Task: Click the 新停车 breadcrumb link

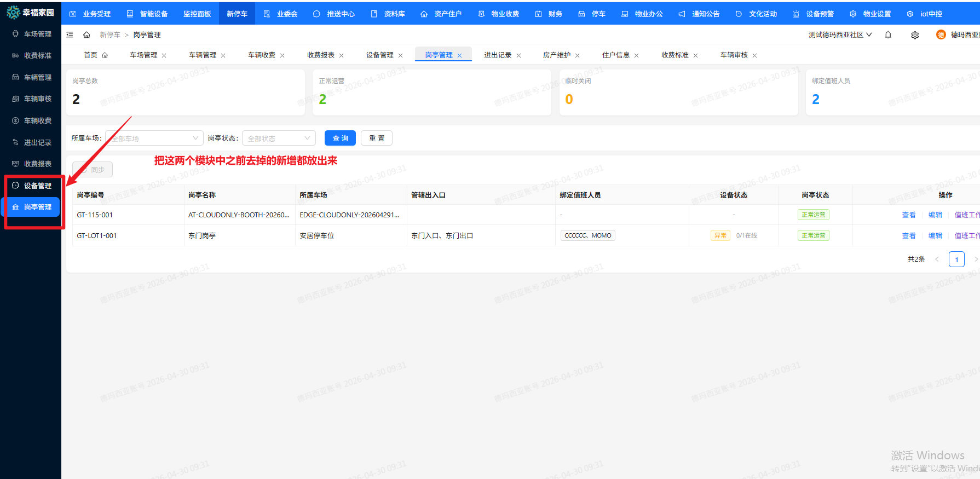Action: pyautogui.click(x=110, y=34)
